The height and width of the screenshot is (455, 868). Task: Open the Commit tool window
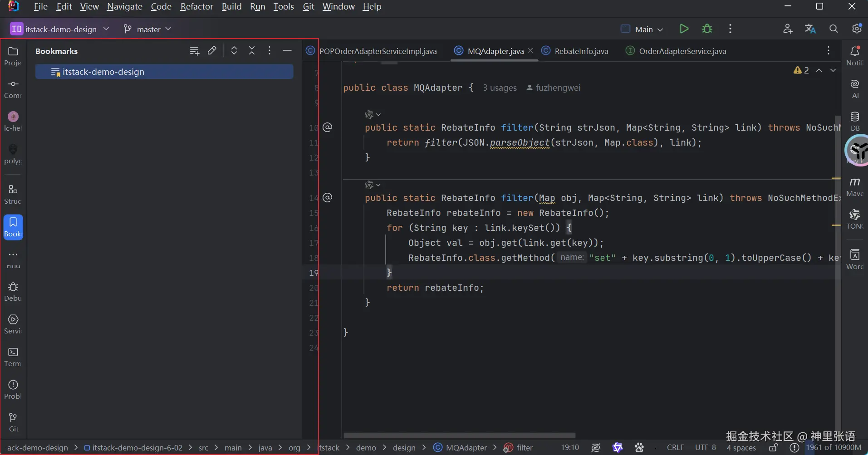(x=13, y=89)
